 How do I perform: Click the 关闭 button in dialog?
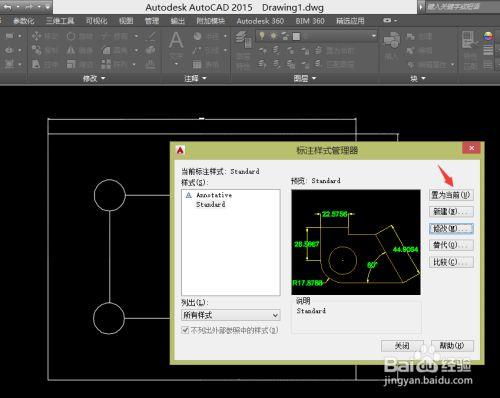pos(402,346)
